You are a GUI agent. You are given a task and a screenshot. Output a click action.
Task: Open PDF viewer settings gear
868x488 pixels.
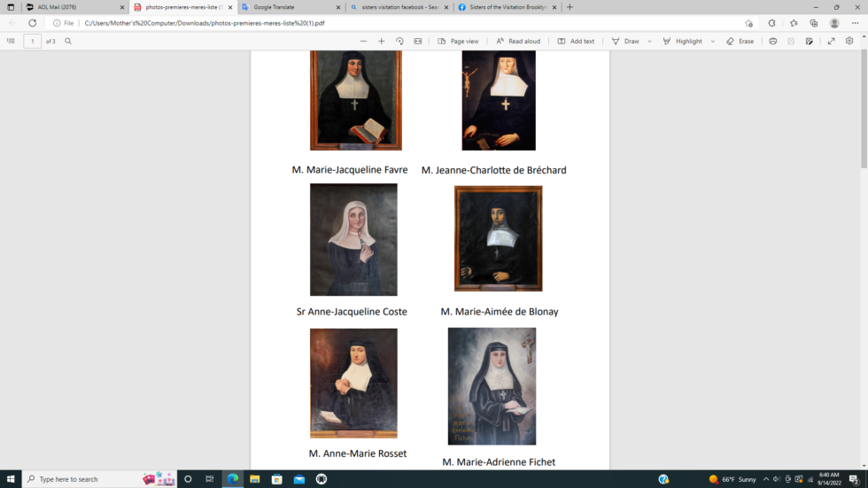pos(849,42)
